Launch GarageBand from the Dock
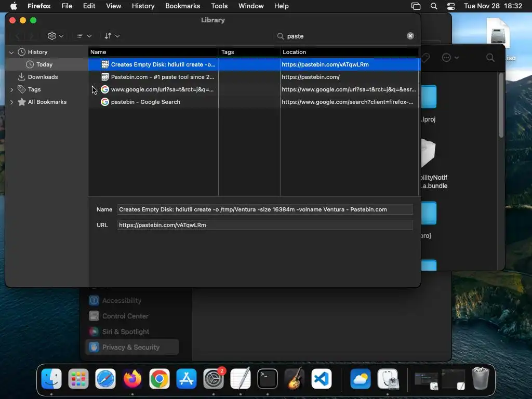Viewport: 532px width, 399px height. [x=294, y=379]
